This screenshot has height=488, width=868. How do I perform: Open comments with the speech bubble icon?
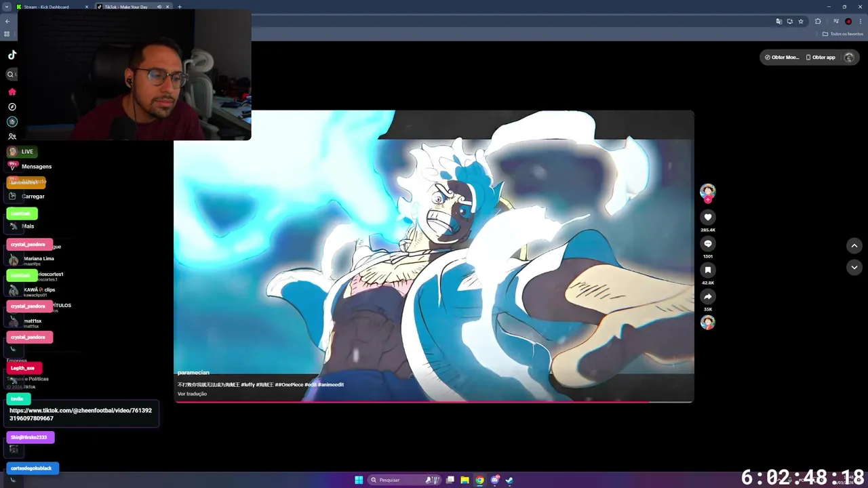point(707,243)
